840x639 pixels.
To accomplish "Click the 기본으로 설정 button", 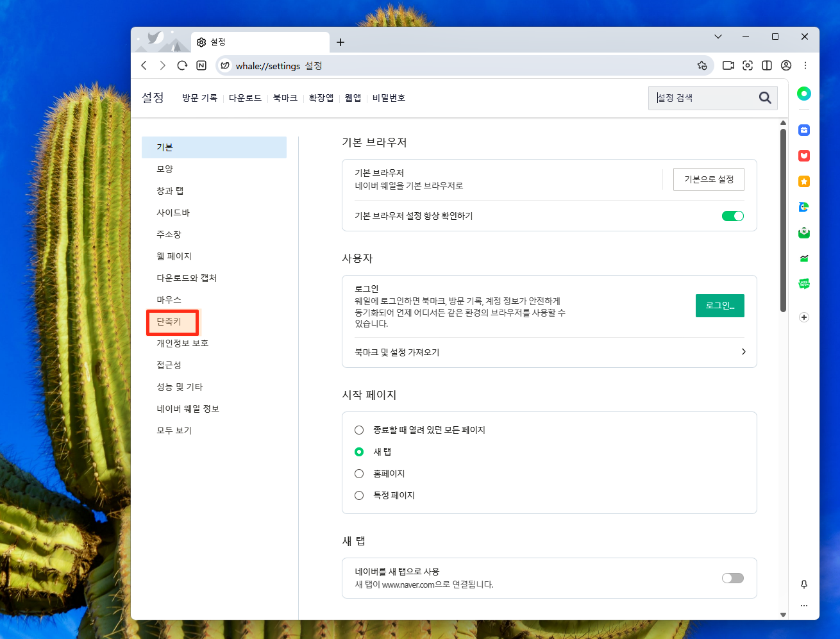I will 709,179.
